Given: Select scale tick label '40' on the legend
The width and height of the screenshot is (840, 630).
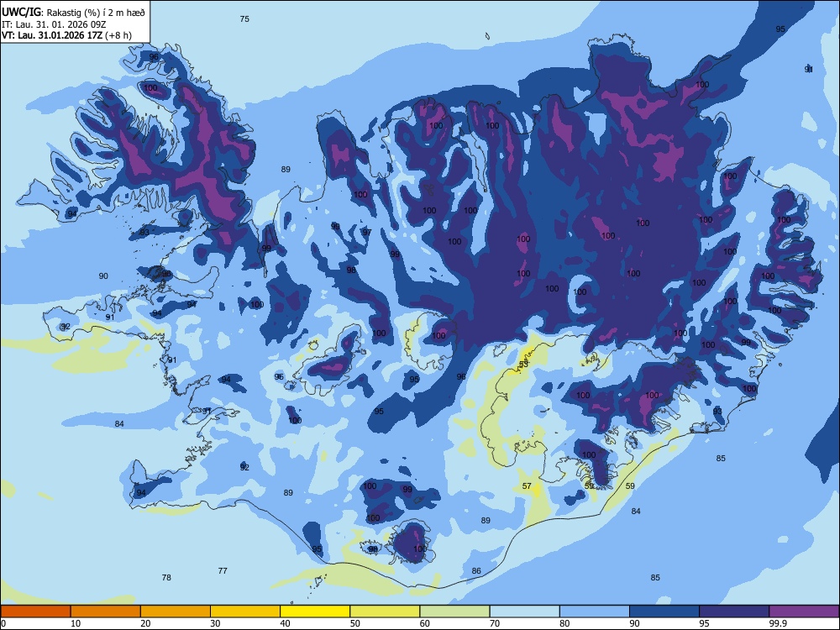Looking at the screenshot, I should 285,623.
